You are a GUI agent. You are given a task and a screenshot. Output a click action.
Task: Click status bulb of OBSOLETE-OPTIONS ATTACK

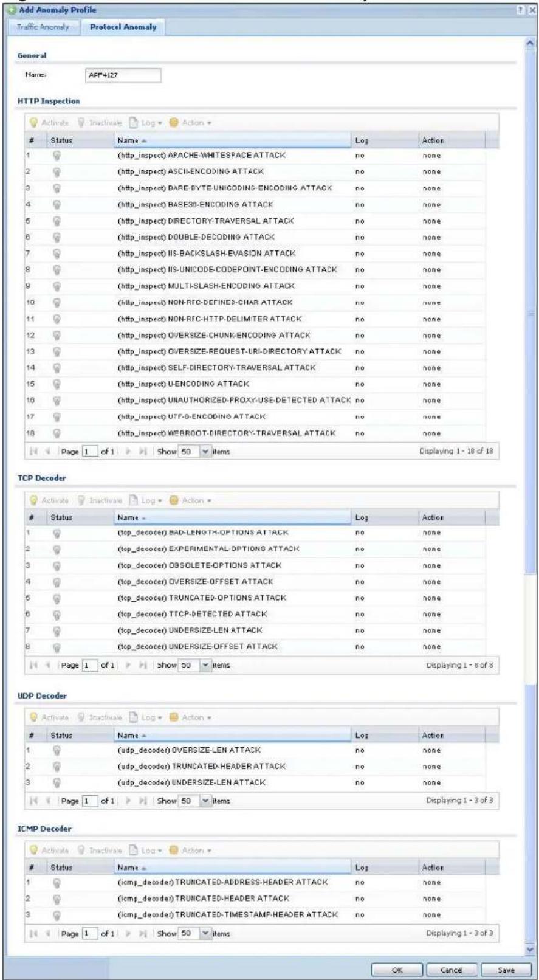pyautogui.click(x=57, y=565)
